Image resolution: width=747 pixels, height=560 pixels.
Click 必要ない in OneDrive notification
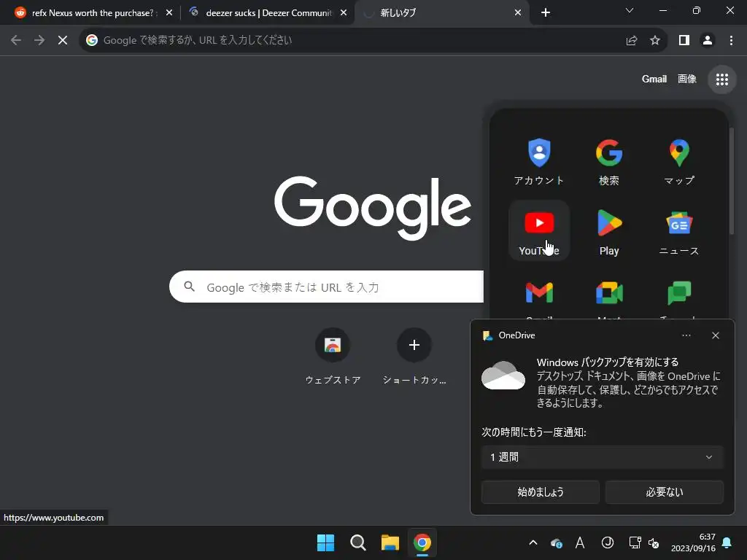pyautogui.click(x=664, y=492)
